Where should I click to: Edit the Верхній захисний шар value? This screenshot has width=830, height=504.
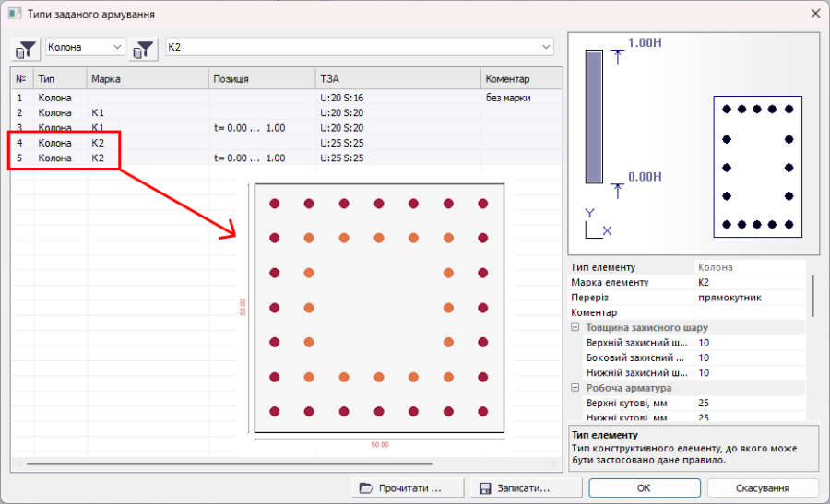click(x=749, y=343)
